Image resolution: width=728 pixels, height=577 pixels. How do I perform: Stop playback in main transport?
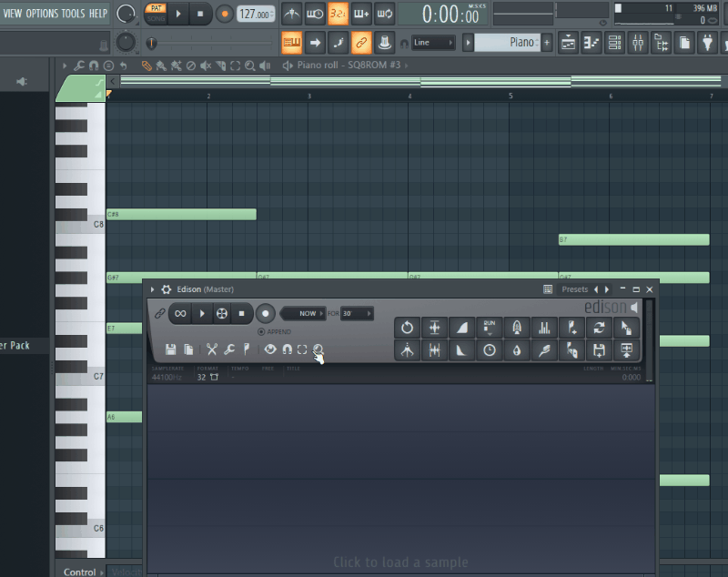(x=200, y=14)
